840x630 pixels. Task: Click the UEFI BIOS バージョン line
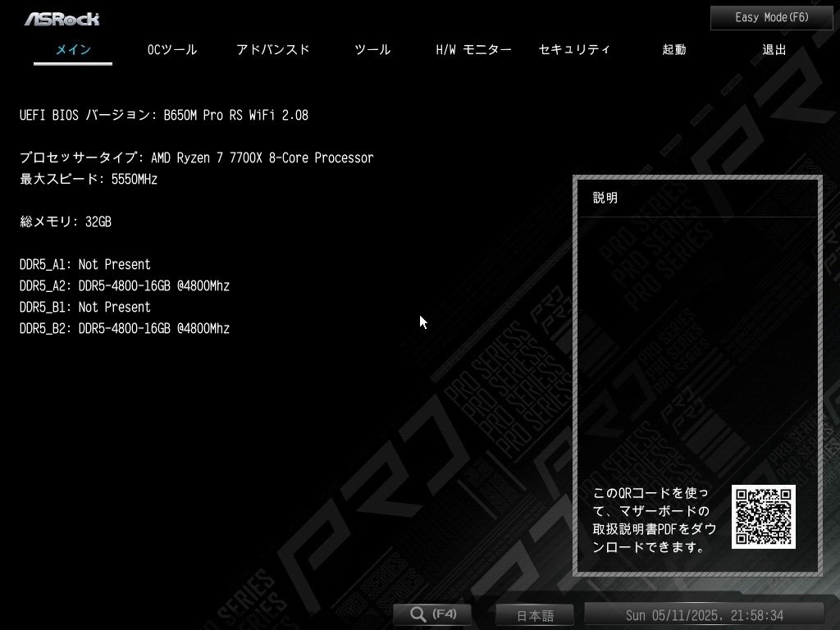pyautogui.click(x=164, y=115)
